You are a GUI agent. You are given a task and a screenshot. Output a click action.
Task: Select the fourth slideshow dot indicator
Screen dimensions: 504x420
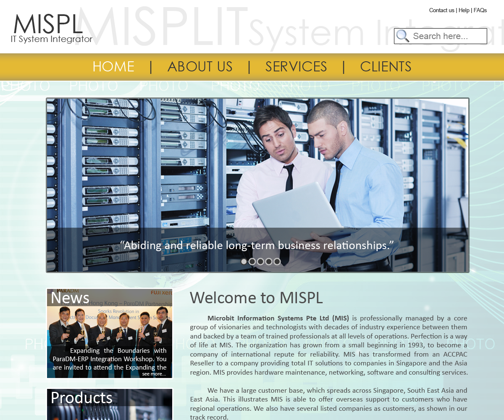click(269, 261)
